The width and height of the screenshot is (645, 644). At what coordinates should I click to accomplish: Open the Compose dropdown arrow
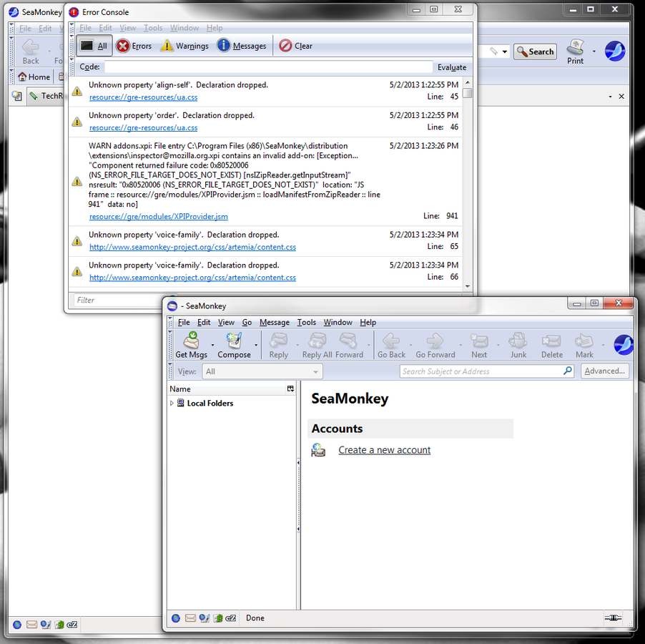pyautogui.click(x=256, y=345)
